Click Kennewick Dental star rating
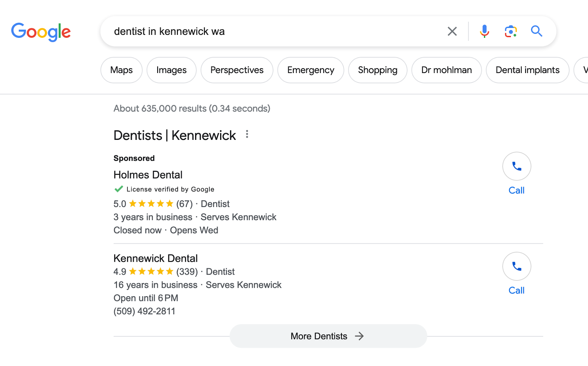Viewport: 588px width, 366px height. (x=151, y=271)
